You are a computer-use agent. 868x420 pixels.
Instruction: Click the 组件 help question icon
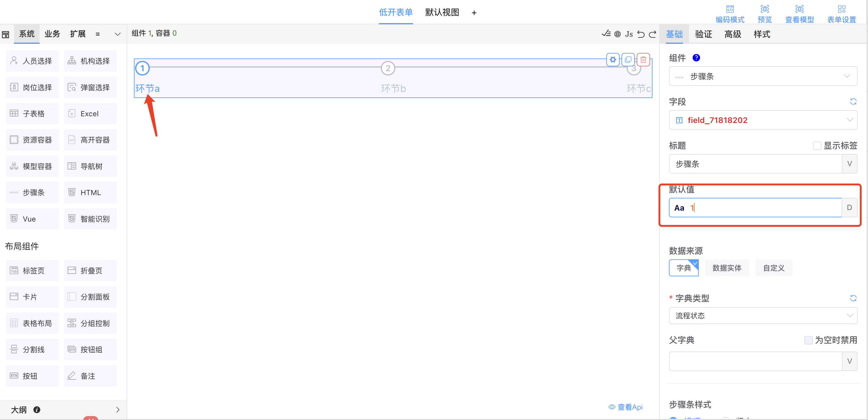(696, 58)
